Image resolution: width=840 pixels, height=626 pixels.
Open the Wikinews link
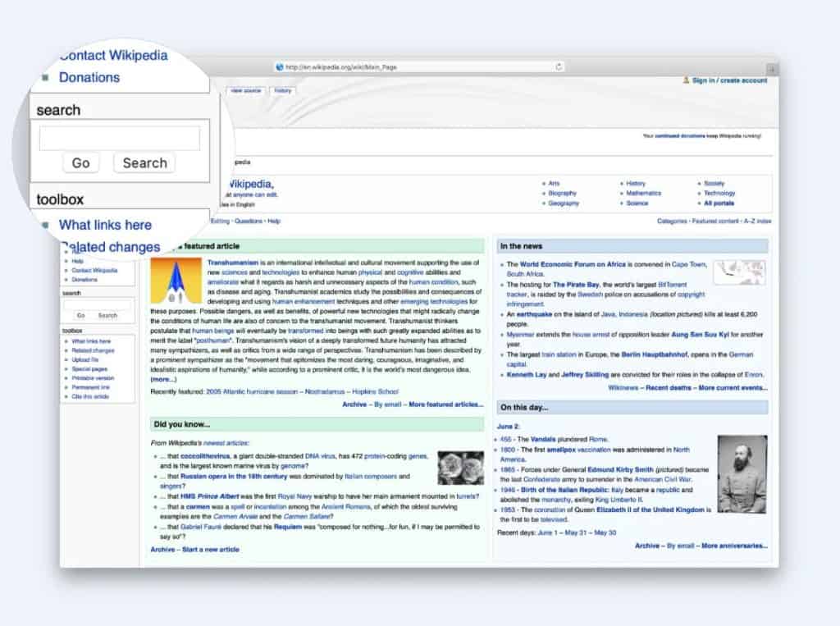(623, 387)
